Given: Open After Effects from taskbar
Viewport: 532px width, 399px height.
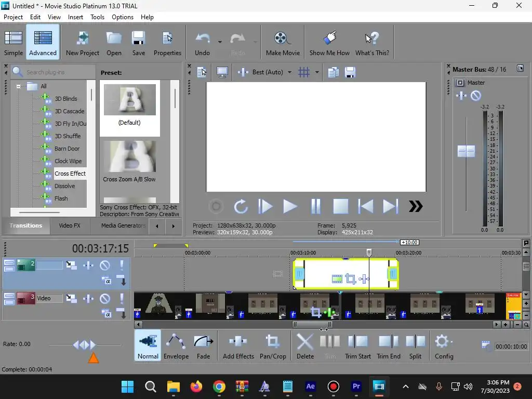Looking at the screenshot, I should click(x=311, y=387).
